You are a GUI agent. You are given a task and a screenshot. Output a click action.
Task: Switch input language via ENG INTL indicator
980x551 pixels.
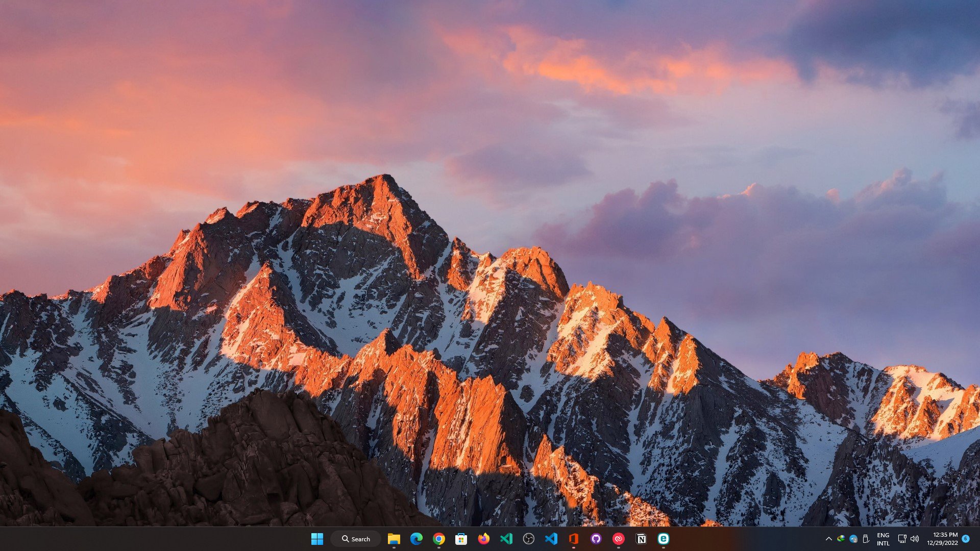(x=883, y=538)
